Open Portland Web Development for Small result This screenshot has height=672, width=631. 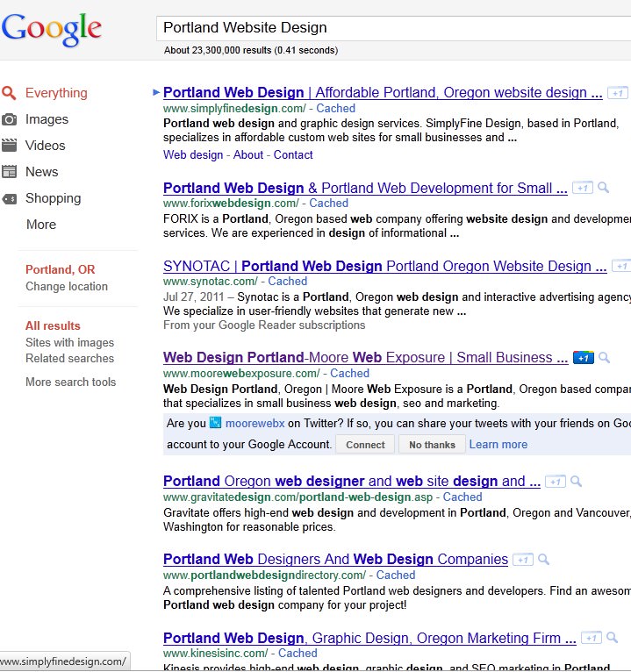coord(365,188)
